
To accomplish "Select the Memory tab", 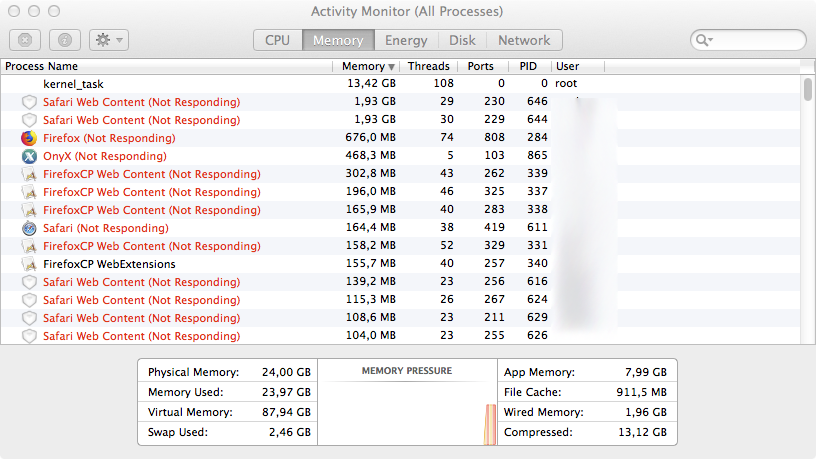I will [x=338, y=40].
